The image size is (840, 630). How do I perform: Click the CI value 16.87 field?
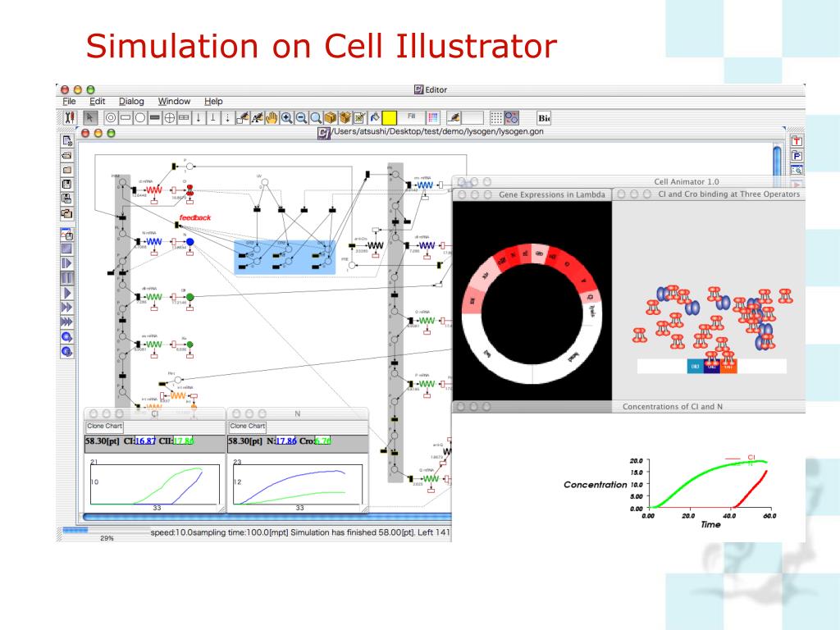(x=145, y=441)
